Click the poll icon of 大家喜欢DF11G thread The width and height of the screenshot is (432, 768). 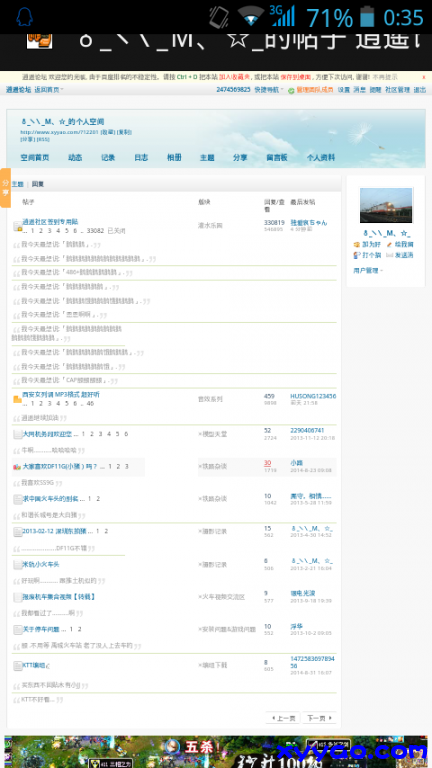click(x=17, y=467)
